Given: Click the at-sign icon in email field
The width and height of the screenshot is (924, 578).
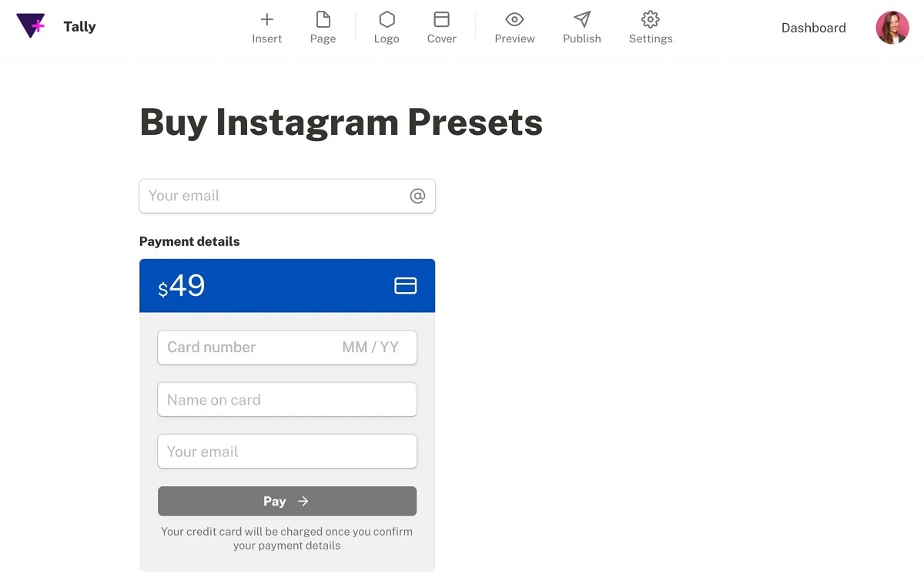Looking at the screenshot, I should tap(417, 196).
